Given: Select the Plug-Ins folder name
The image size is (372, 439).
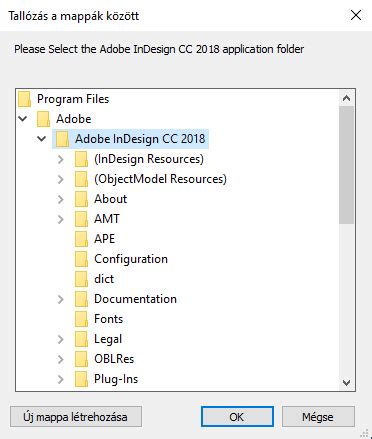Looking at the screenshot, I should (x=116, y=379).
